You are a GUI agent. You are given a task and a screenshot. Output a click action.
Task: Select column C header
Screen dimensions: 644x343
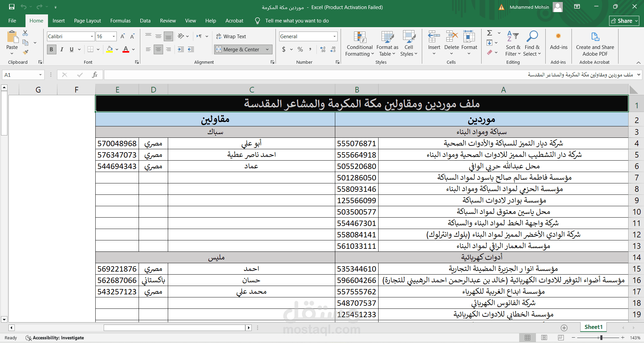click(251, 90)
